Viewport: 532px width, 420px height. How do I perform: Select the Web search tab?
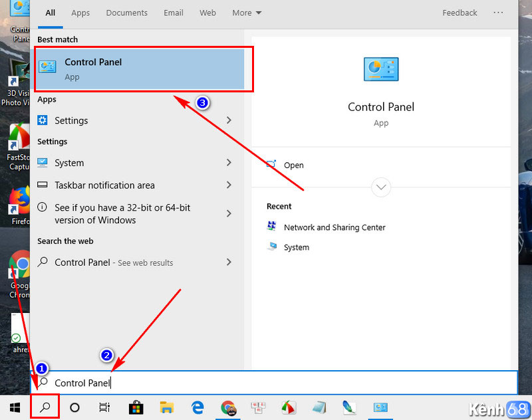click(x=207, y=13)
